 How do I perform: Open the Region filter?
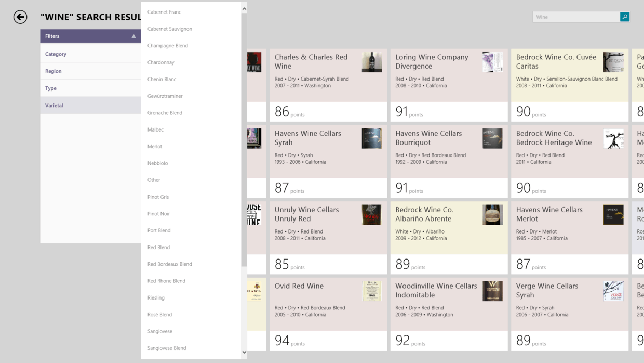pos(90,71)
